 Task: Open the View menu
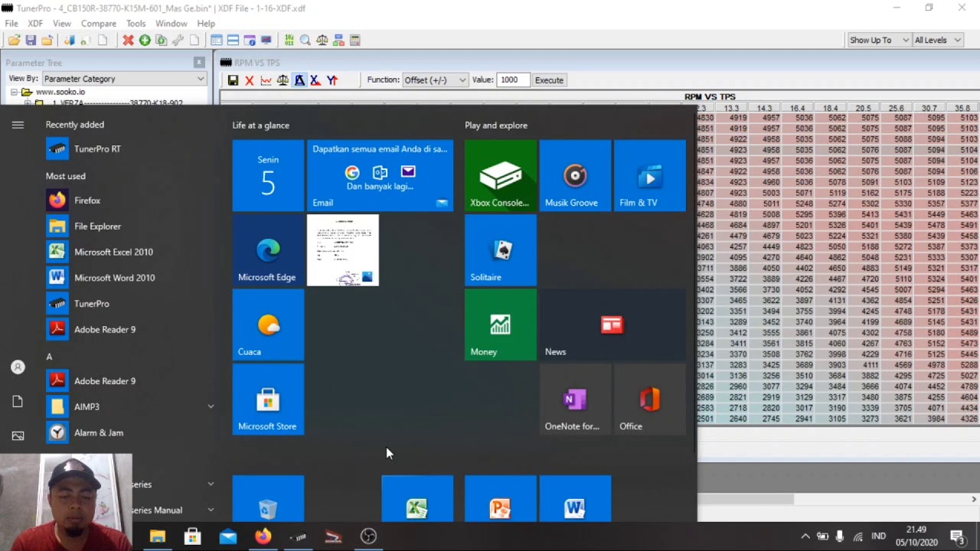pyautogui.click(x=62, y=24)
